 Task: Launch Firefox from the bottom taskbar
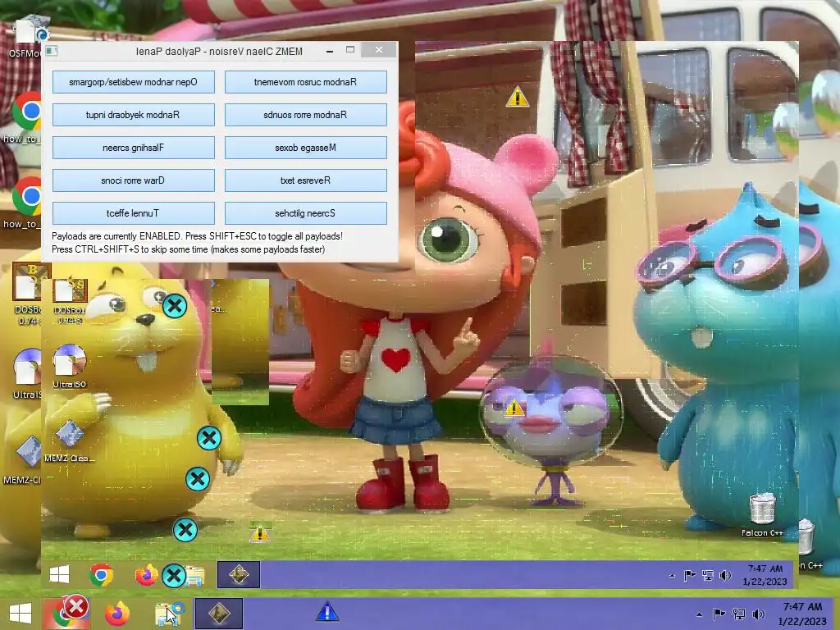tap(116, 614)
